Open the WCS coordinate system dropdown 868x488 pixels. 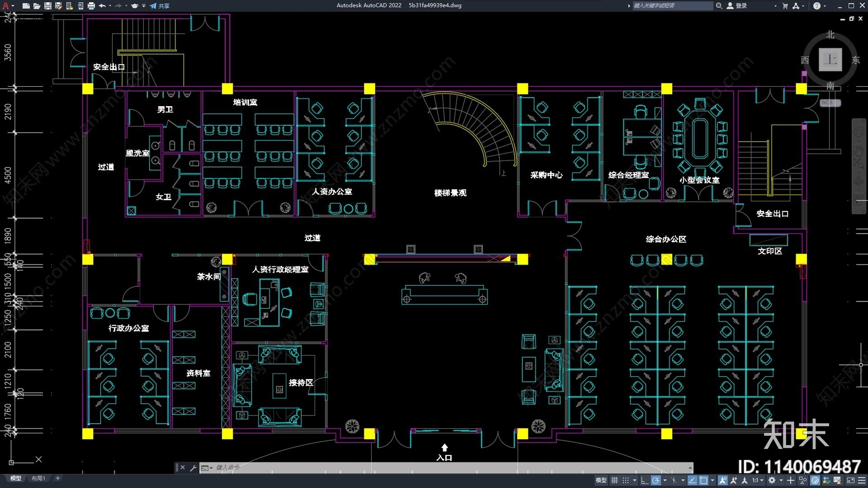(830, 102)
